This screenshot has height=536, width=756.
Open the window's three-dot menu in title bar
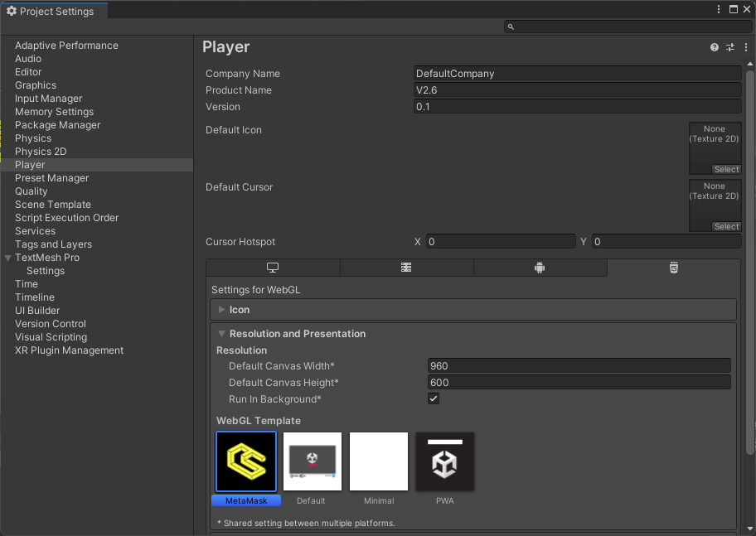click(719, 9)
